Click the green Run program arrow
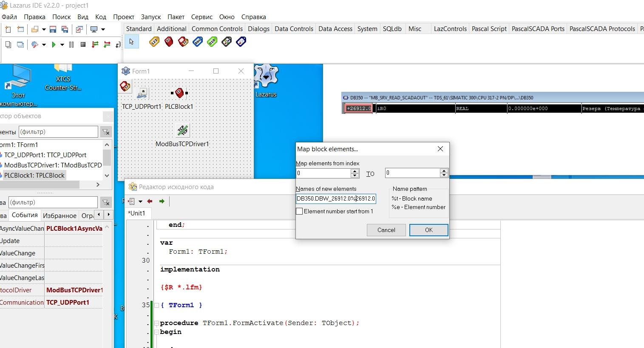 tap(54, 45)
